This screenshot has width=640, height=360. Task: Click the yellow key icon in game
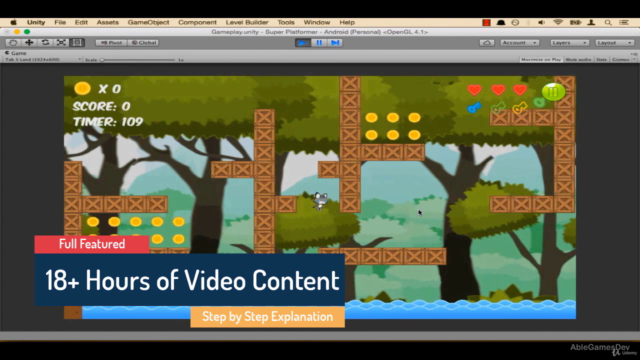coord(520,107)
